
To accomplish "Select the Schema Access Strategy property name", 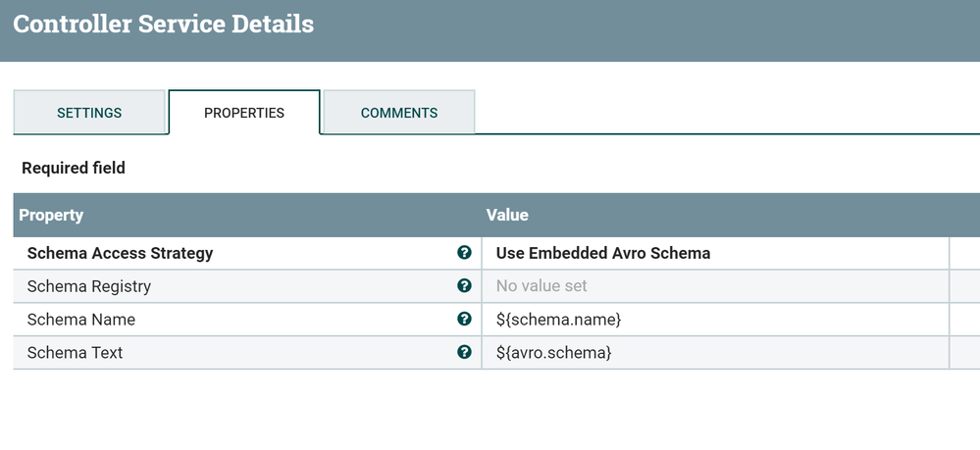I will [x=120, y=253].
